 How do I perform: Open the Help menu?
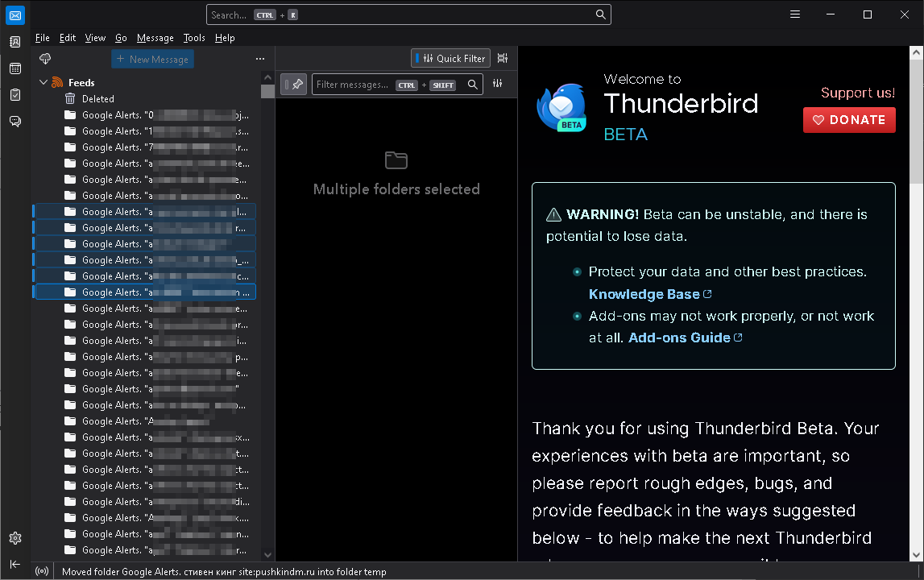coord(225,38)
